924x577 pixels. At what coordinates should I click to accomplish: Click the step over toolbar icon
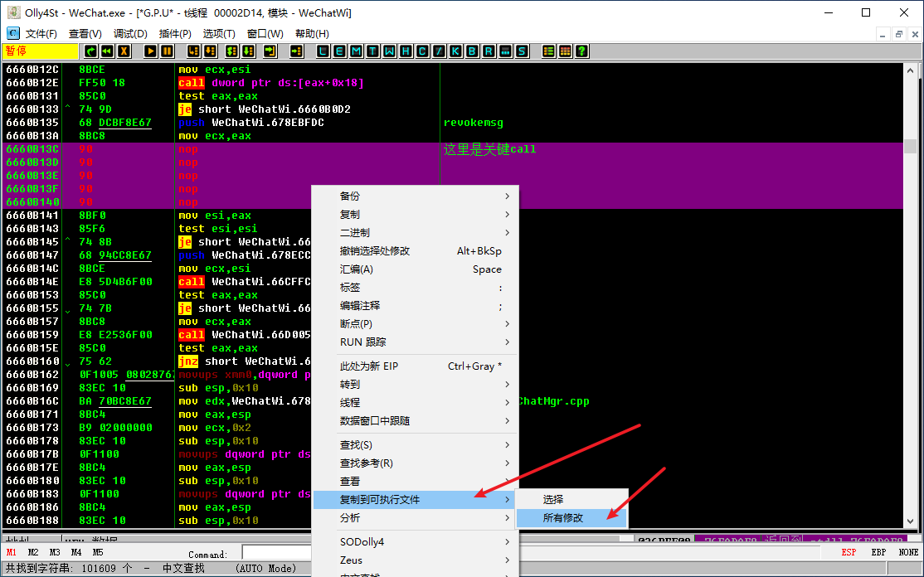[211, 51]
